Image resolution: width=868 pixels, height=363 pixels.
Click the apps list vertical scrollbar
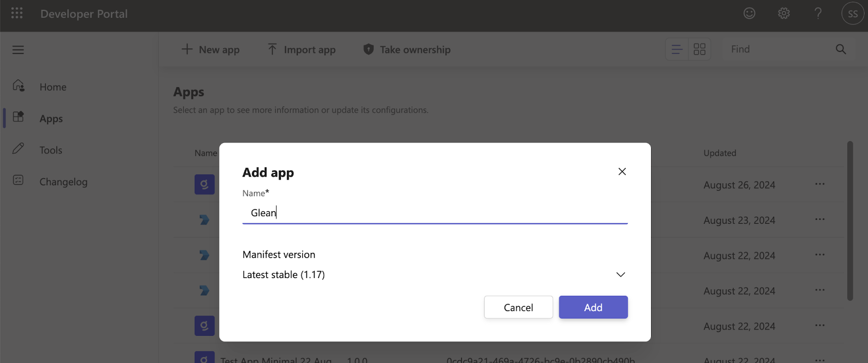(850, 221)
